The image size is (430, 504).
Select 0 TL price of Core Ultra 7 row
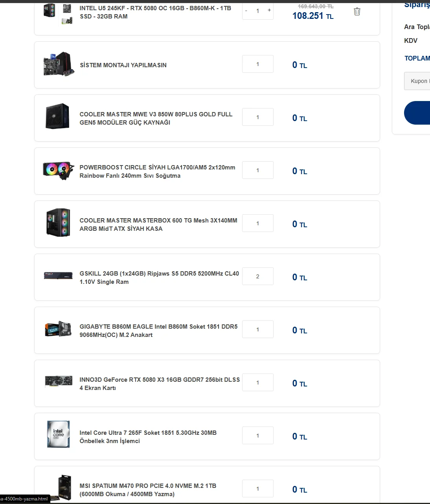coord(300,437)
